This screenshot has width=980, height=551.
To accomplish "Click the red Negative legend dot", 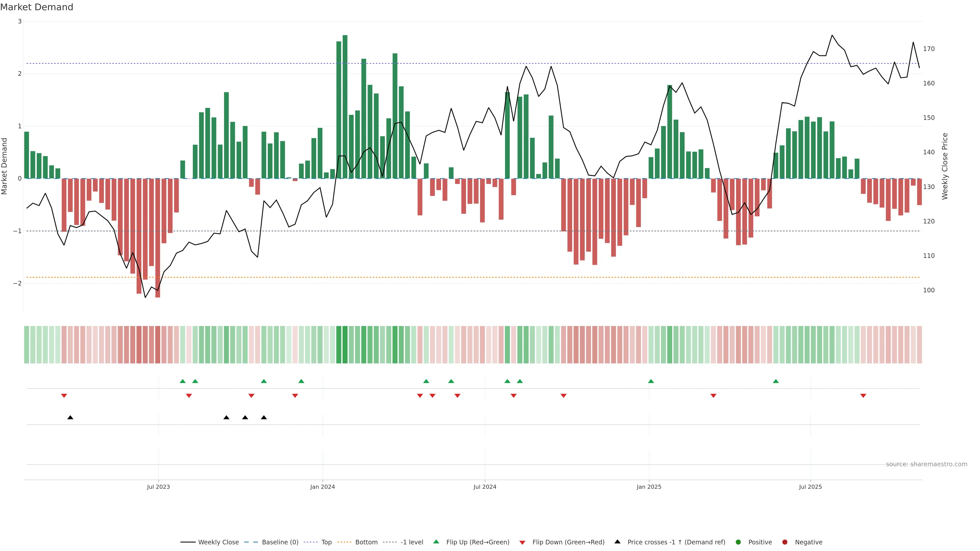I will 785,542.
